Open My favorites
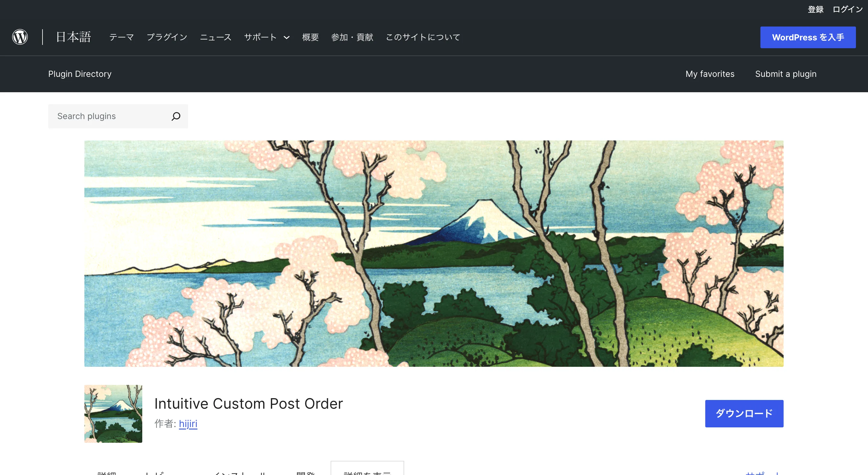The width and height of the screenshot is (868, 475). tap(710, 74)
